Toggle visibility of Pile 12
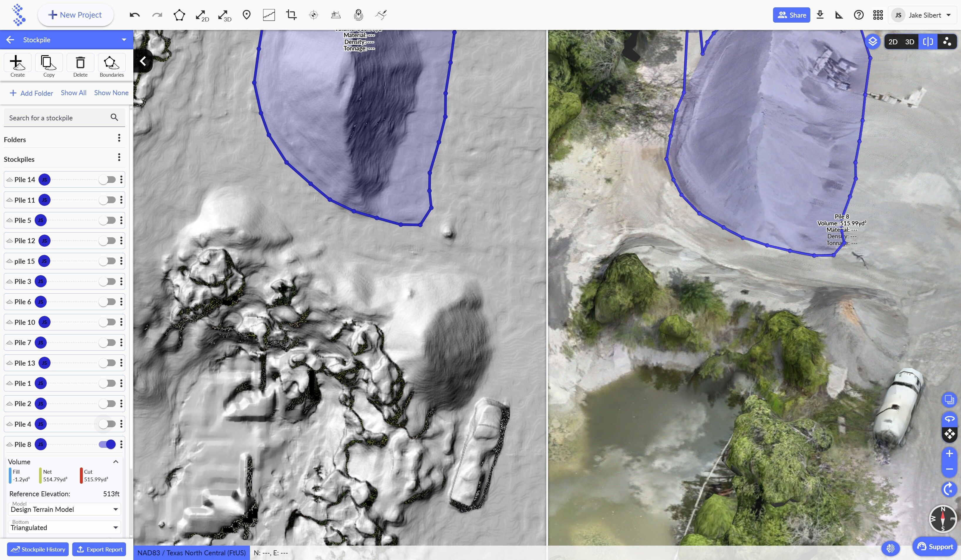This screenshot has height=560, width=961. pos(107,241)
